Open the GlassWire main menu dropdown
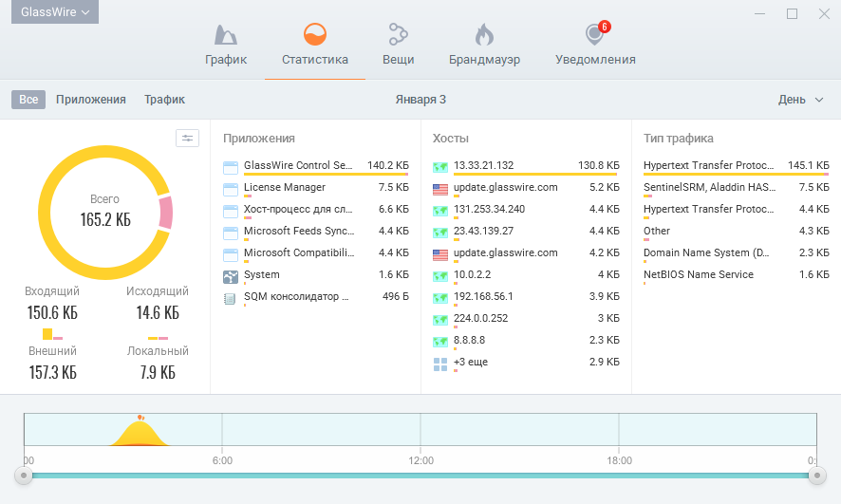Image resolution: width=841 pixels, height=504 pixels. tap(55, 12)
